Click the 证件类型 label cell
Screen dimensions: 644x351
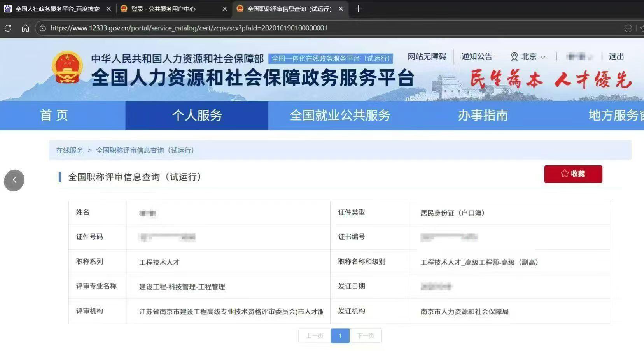coord(369,212)
